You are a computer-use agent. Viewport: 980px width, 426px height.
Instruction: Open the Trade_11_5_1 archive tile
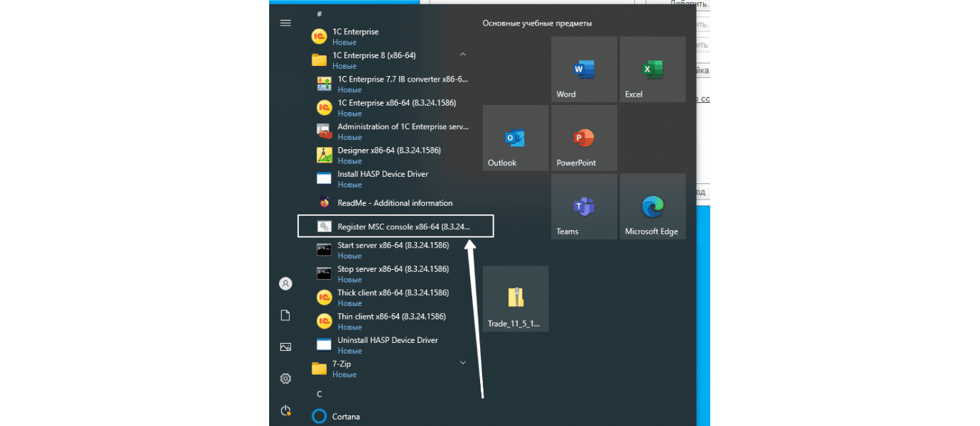pyautogui.click(x=516, y=298)
